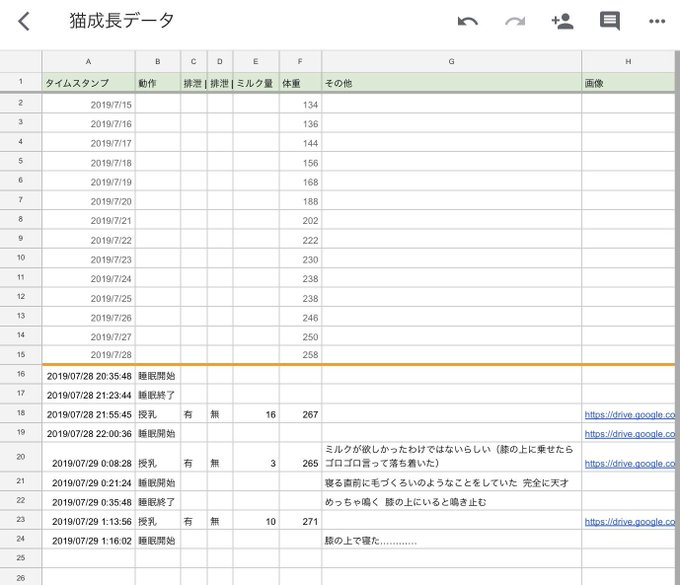Image resolution: width=680 pixels, height=585 pixels.
Task: Click the 動作 header cell
Action: [158, 83]
